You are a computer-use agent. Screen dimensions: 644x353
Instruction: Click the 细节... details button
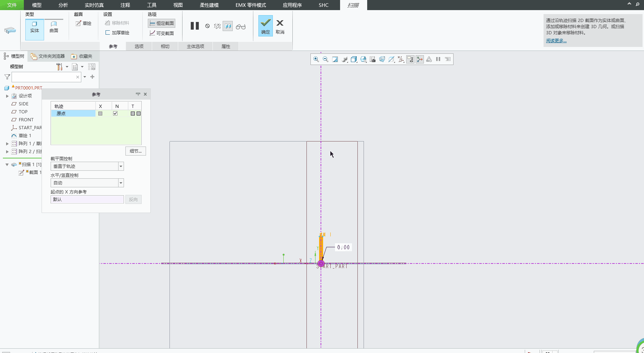click(136, 151)
